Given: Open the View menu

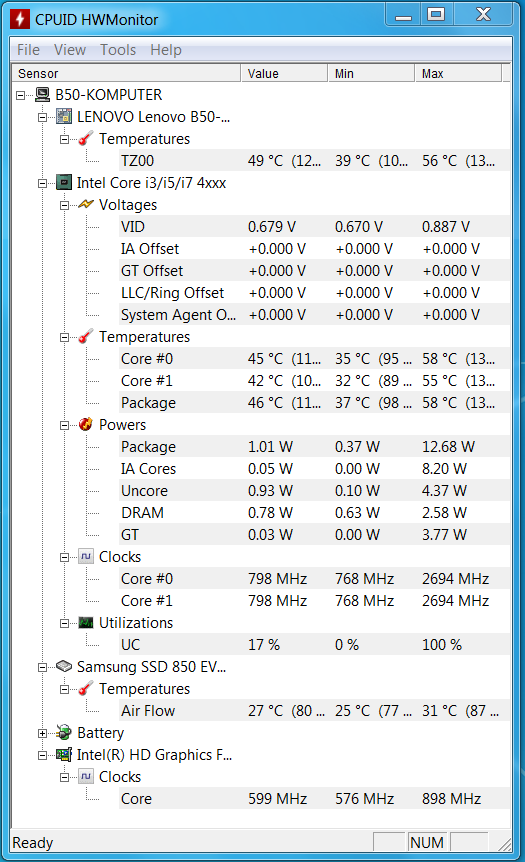Looking at the screenshot, I should pyautogui.click(x=70, y=49).
